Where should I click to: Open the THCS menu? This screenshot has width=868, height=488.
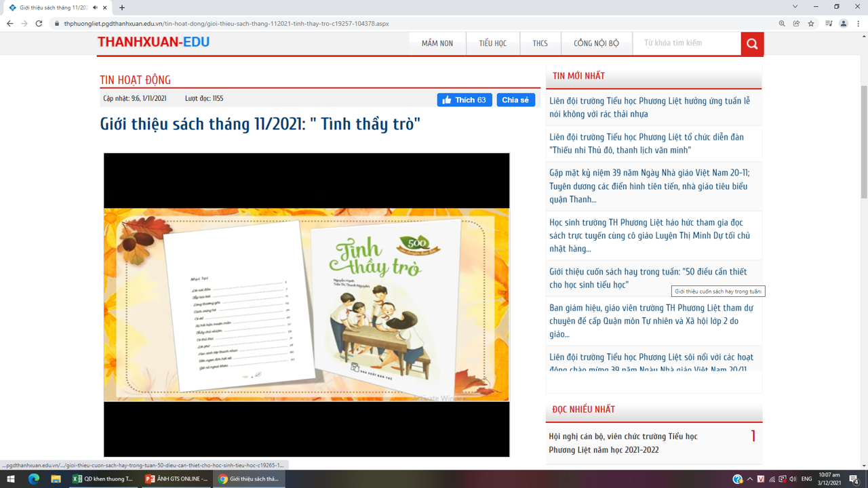[540, 43]
